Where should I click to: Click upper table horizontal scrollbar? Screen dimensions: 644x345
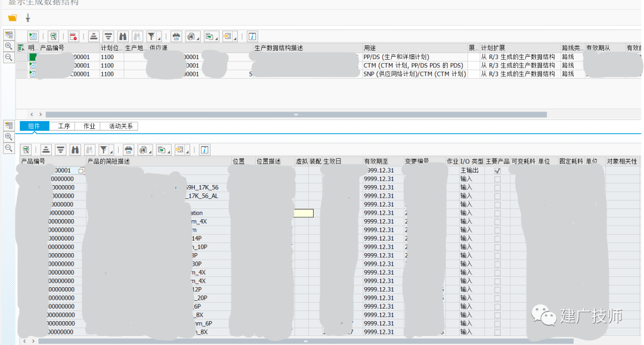pyautogui.click(x=296, y=115)
